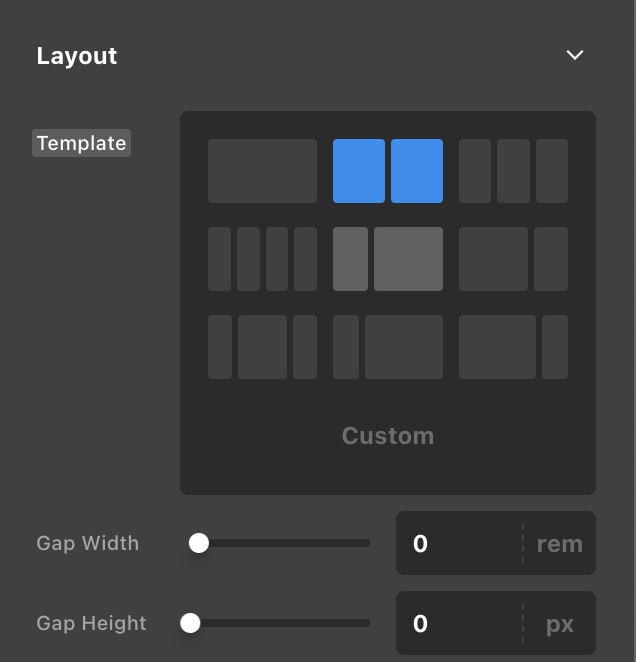The width and height of the screenshot is (636, 662).
Task: Choose the three equal columns template
Action: pos(513,171)
